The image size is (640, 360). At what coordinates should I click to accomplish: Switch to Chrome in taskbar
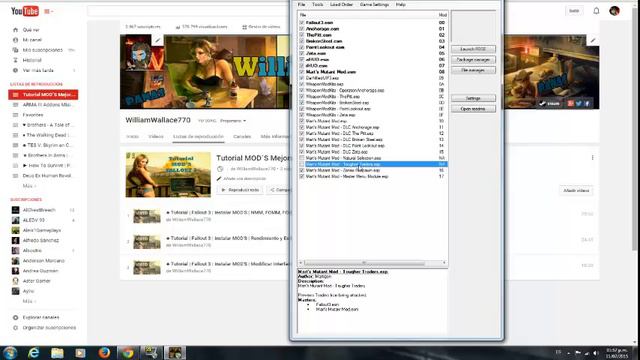click(127, 353)
